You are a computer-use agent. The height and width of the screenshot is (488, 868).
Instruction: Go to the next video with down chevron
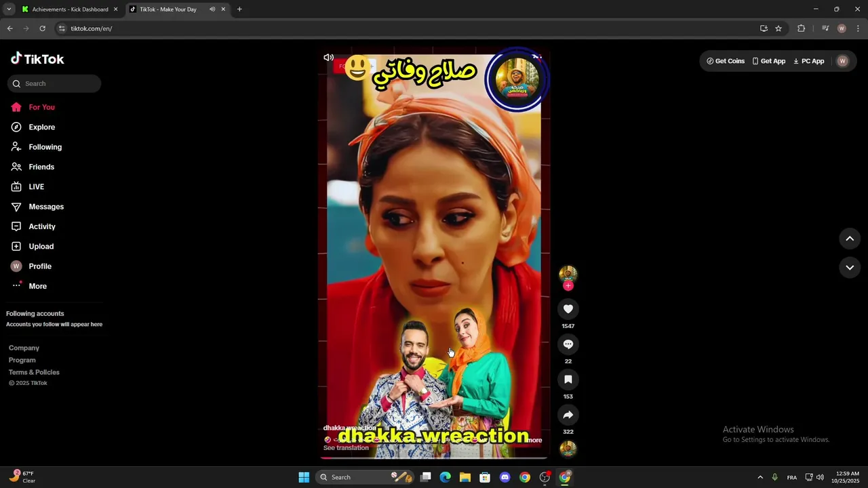850,268
